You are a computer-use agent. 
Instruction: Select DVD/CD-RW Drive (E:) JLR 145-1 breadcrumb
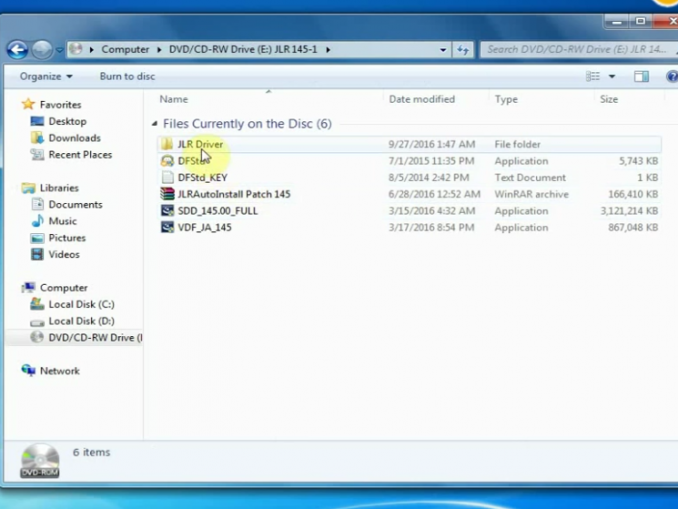243,49
